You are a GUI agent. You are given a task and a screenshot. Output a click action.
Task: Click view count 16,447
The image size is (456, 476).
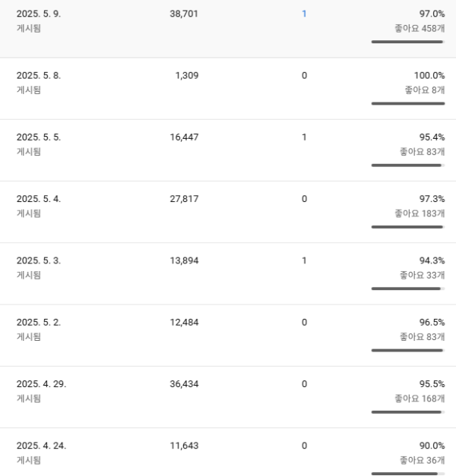[184, 137]
